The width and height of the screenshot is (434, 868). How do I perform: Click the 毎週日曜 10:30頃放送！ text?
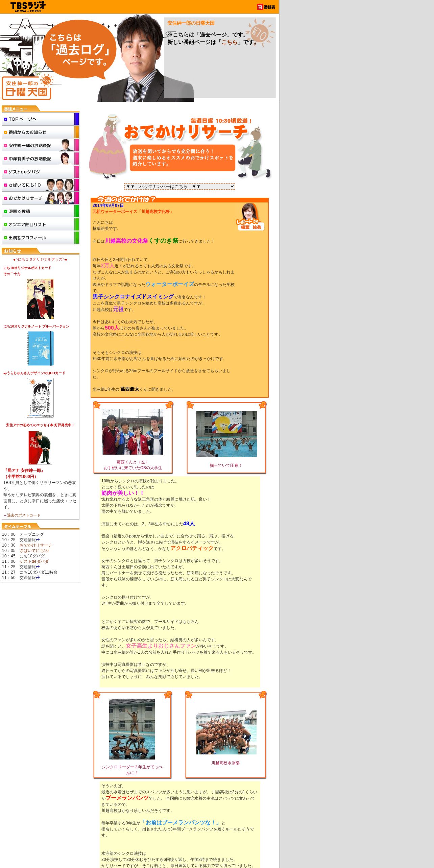221,121
